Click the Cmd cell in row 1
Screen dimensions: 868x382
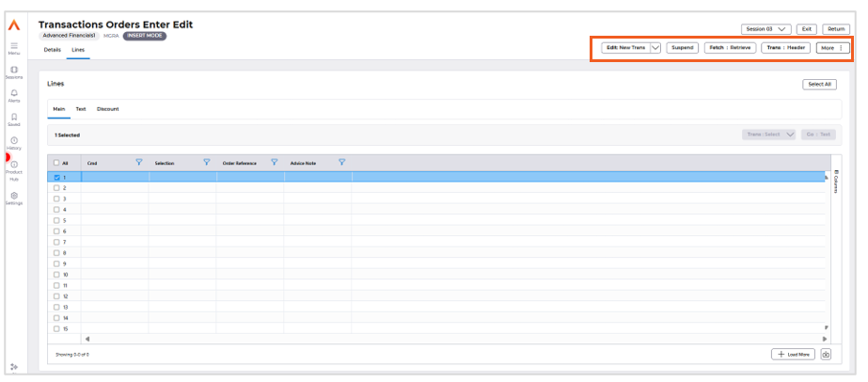click(115, 178)
